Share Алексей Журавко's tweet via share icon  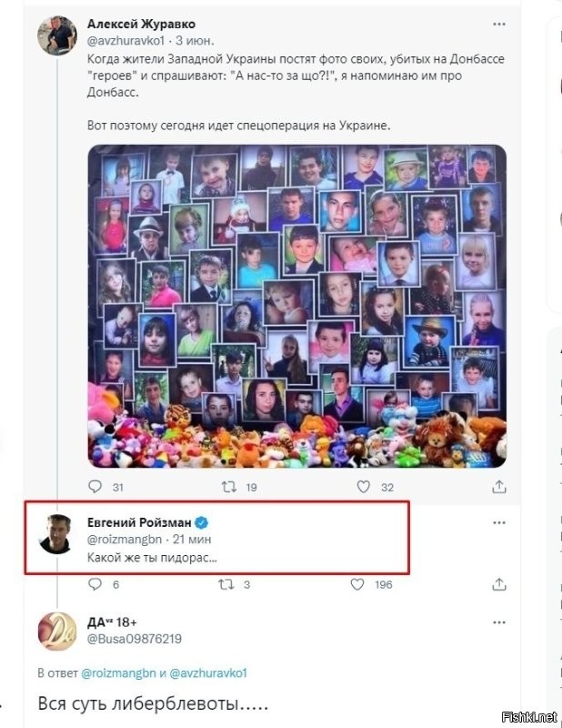click(499, 487)
